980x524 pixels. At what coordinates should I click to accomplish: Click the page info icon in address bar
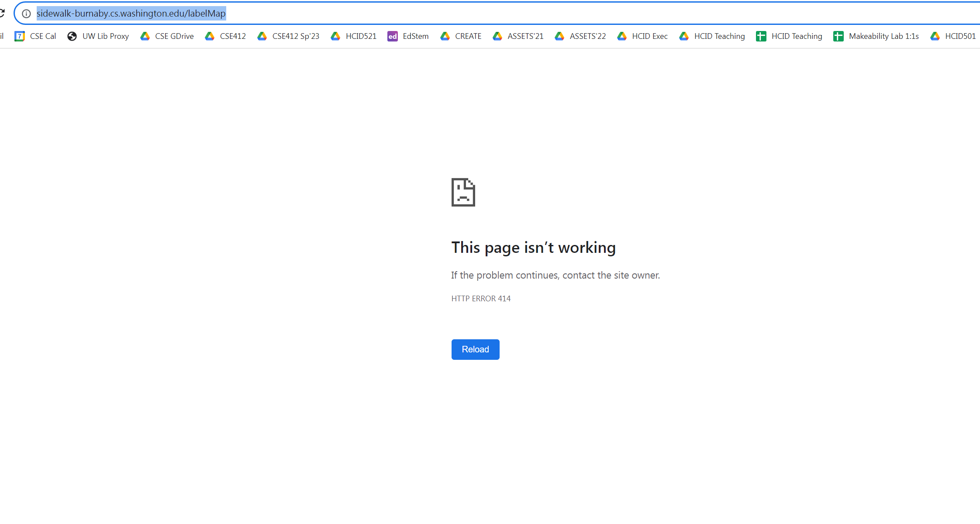coord(26,13)
